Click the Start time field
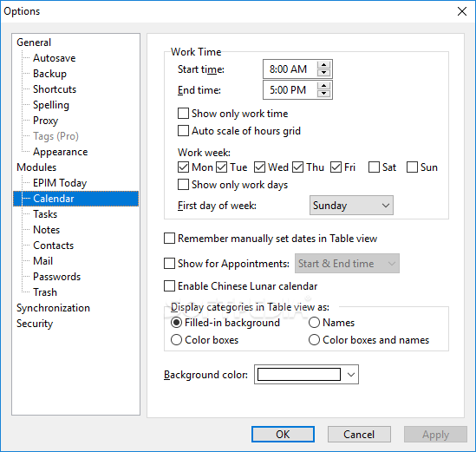 (x=290, y=69)
